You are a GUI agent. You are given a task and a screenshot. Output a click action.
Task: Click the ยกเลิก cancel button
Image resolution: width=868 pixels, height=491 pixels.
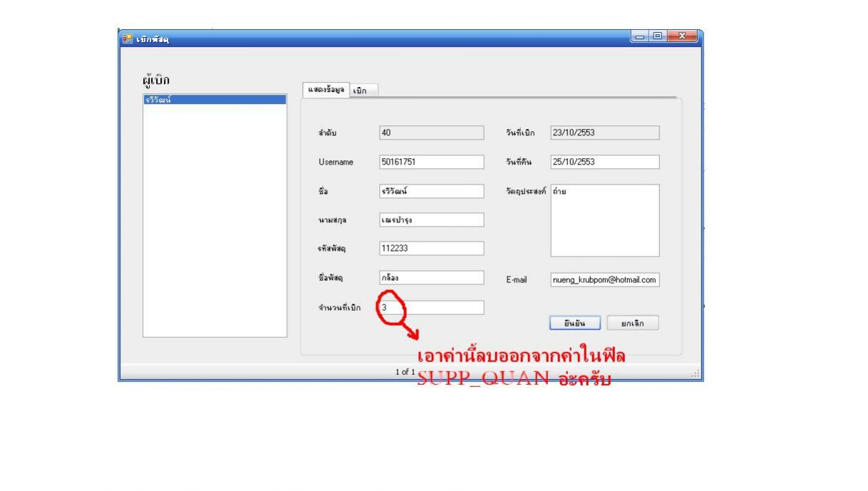632,323
